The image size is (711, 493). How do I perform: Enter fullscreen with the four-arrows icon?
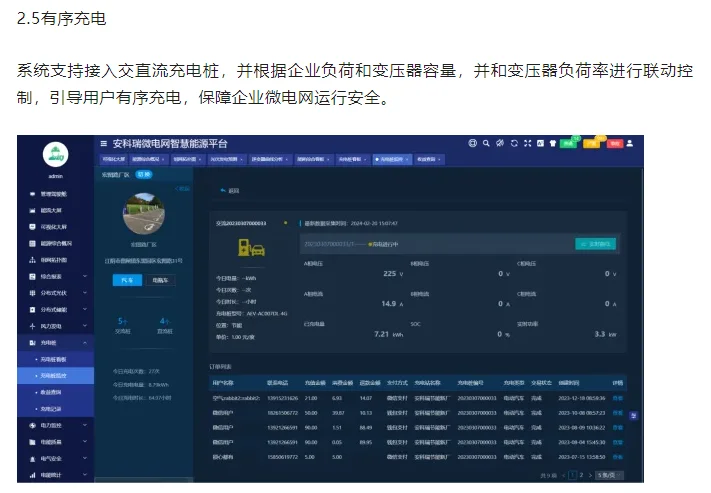point(527,143)
